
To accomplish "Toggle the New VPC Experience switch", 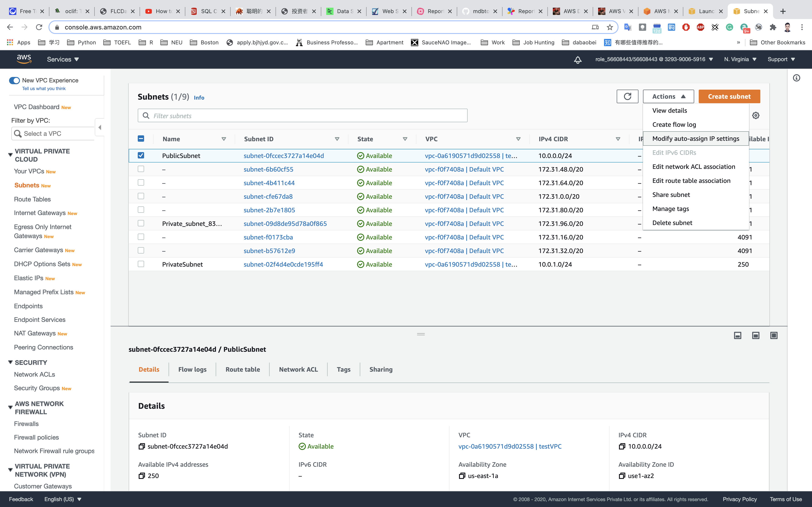I will (x=14, y=81).
